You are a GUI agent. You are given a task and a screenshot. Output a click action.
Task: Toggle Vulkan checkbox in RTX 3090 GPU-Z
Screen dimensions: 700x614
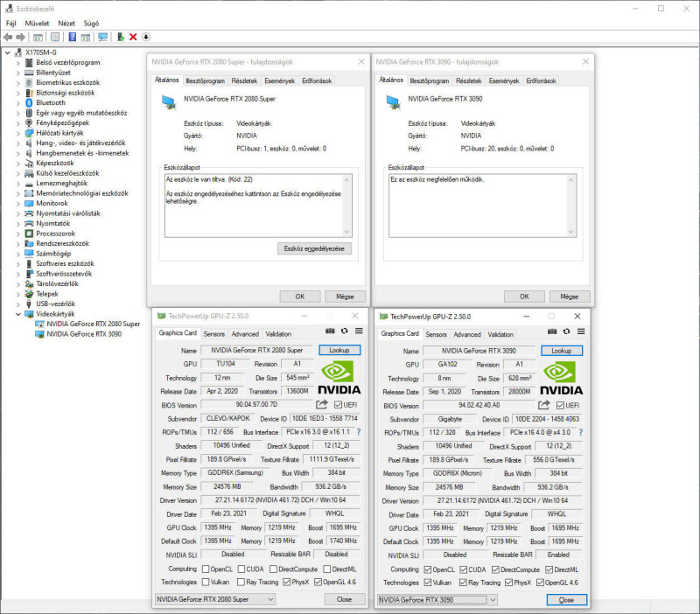coord(428,583)
